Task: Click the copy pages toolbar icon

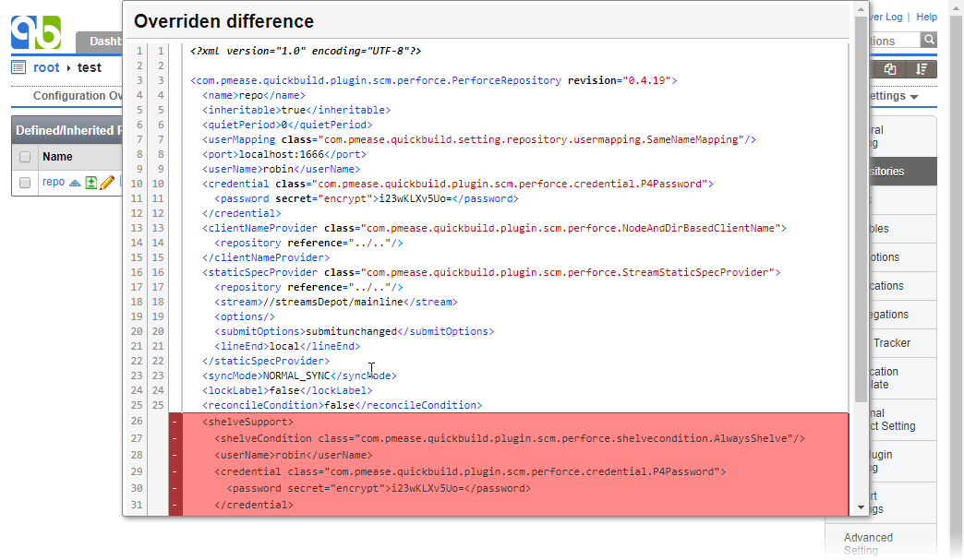Action: (889, 69)
